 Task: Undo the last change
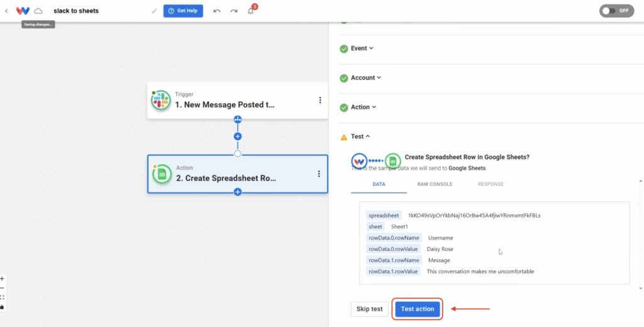(217, 11)
